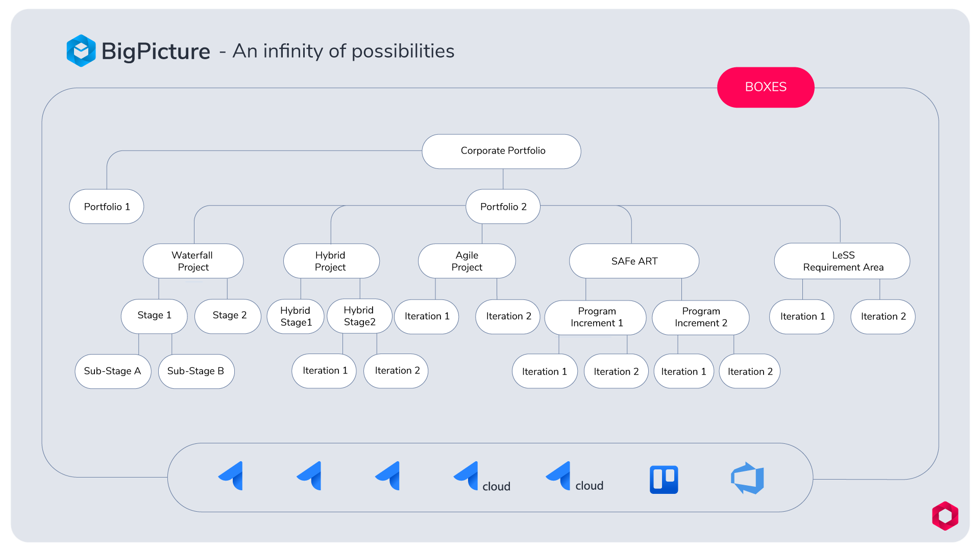The height and width of the screenshot is (551, 980).
Task: Click the Hybrid Stage2 node
Action: point(360,316)
